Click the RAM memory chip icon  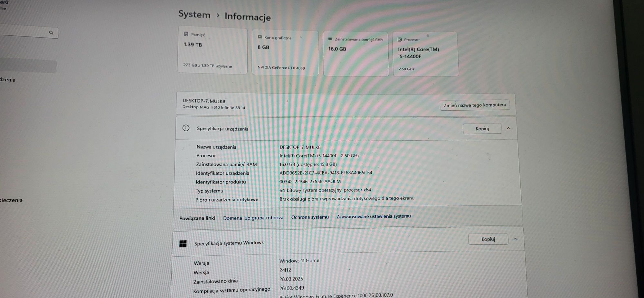(330, 39)
